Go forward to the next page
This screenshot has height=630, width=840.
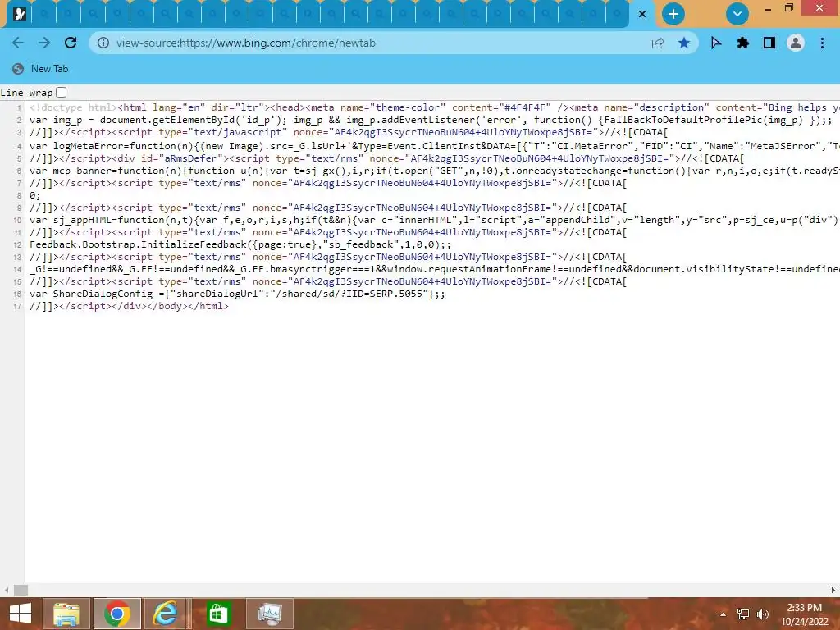click(x=44, y=43)
